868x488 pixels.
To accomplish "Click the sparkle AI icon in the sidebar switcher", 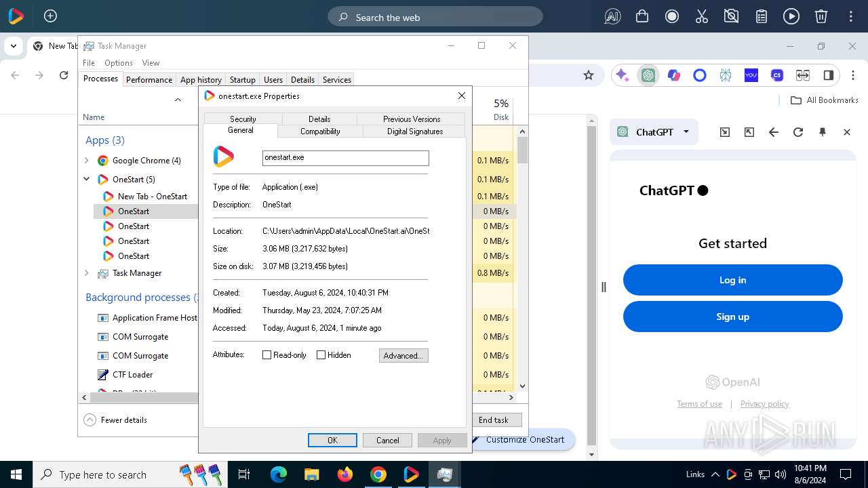I will pyautogui.click(x=623, y=75).
